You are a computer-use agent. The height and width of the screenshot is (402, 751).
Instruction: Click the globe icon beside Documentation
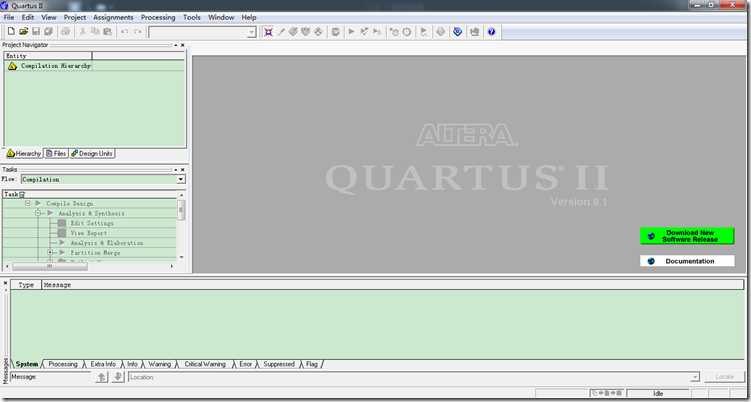coord(651,261)
